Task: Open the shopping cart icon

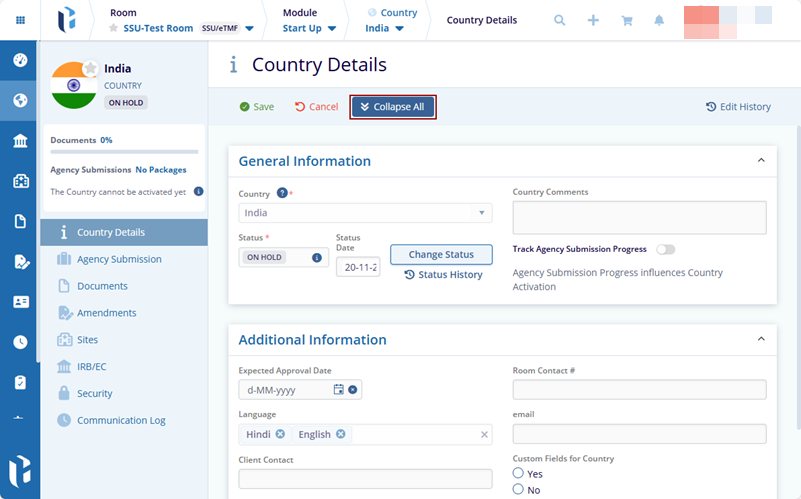Action: pos(627,20)
